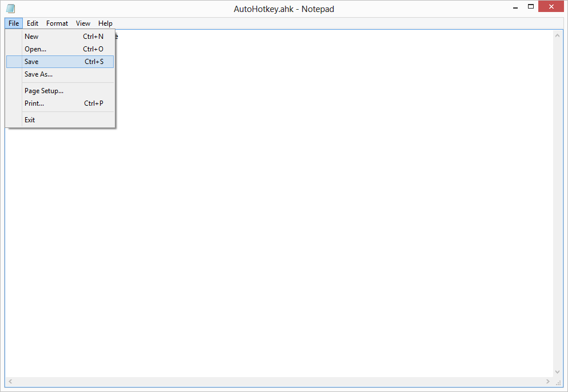Select Print... menu entry
Viewport: 568px width, 392px height.
(x=60, y=103)
